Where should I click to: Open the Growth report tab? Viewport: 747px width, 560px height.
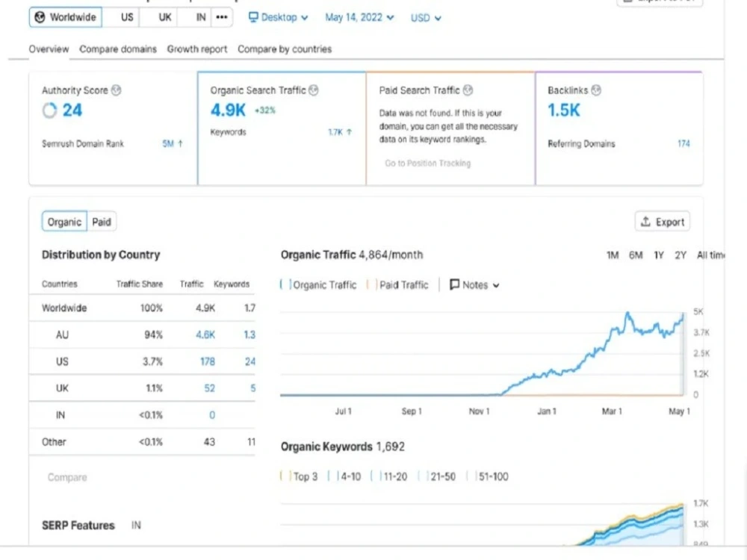(196, 49)
